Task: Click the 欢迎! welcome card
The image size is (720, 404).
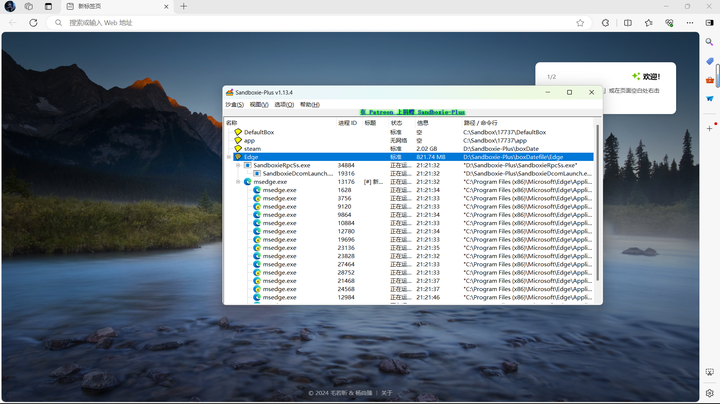Action: pos(605,88)
